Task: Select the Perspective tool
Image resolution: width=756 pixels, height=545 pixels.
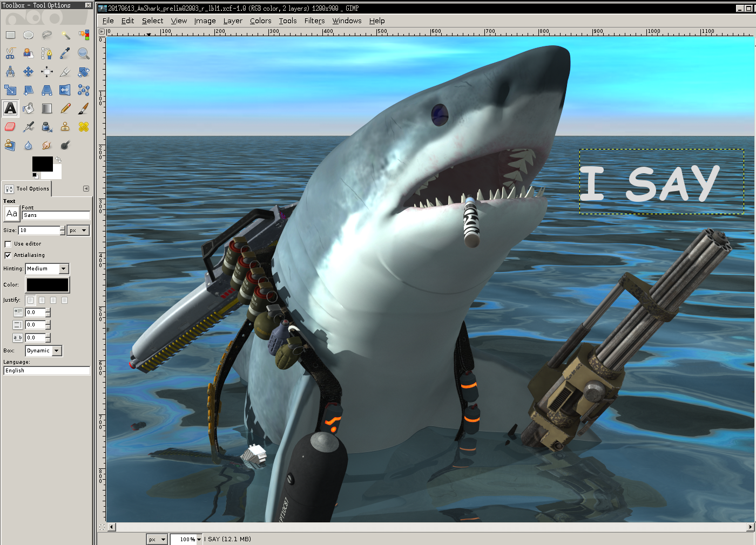Action: [47, 90]
